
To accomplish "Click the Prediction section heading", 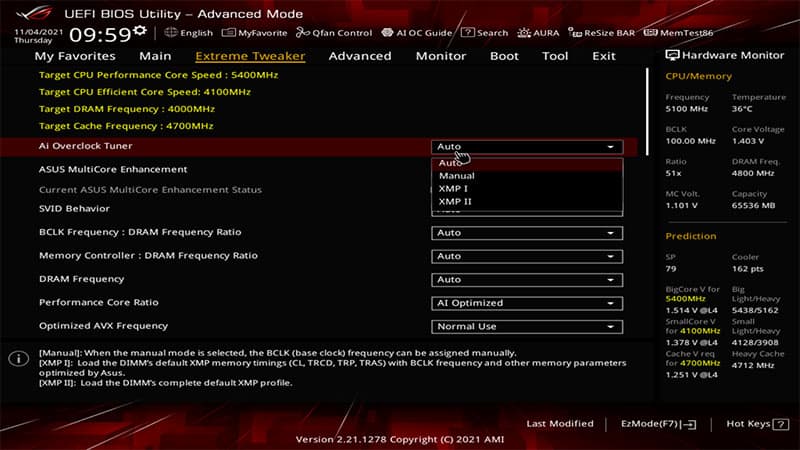I will (x=691, y=236).
